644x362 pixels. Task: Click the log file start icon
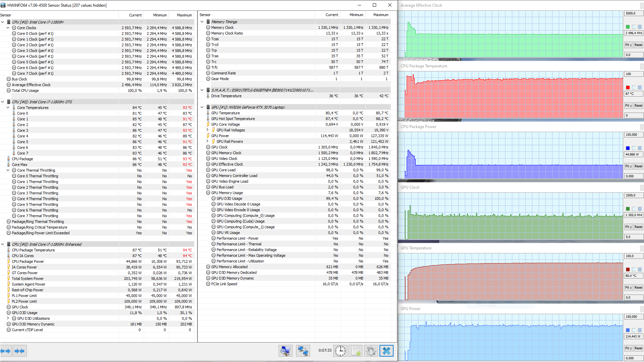[x=356, y=351]
